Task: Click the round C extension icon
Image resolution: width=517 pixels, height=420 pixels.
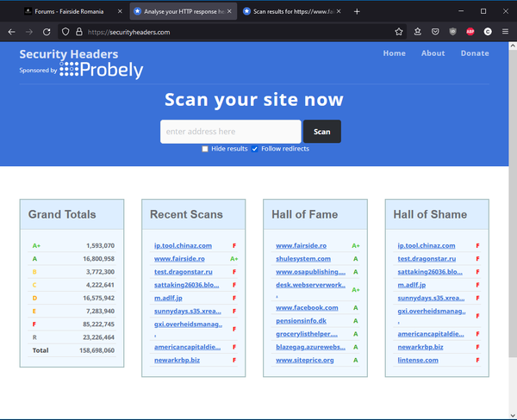Action: [488, 32]
